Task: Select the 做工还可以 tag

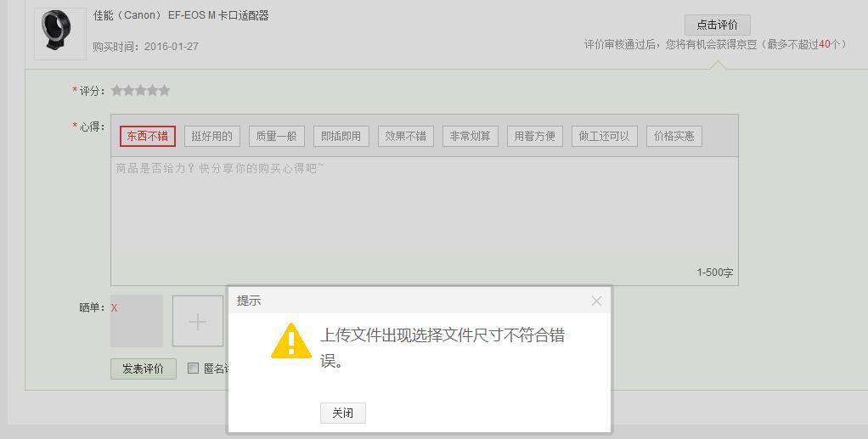Action: (x=605, y=136)
